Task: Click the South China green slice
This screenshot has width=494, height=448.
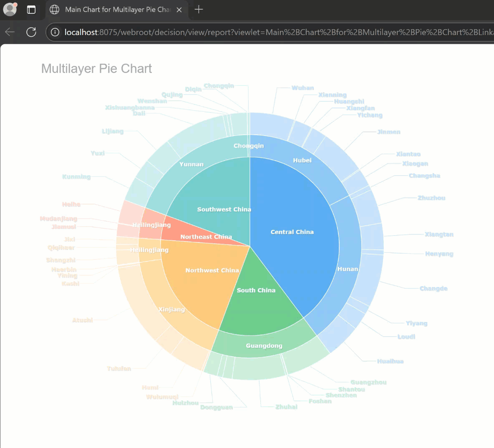Action: pos(256,290)
